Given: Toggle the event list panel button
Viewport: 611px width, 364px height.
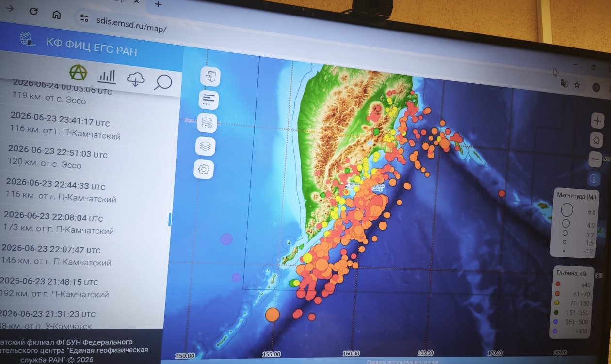Looking at the screenshot, I should coord(209,99).
